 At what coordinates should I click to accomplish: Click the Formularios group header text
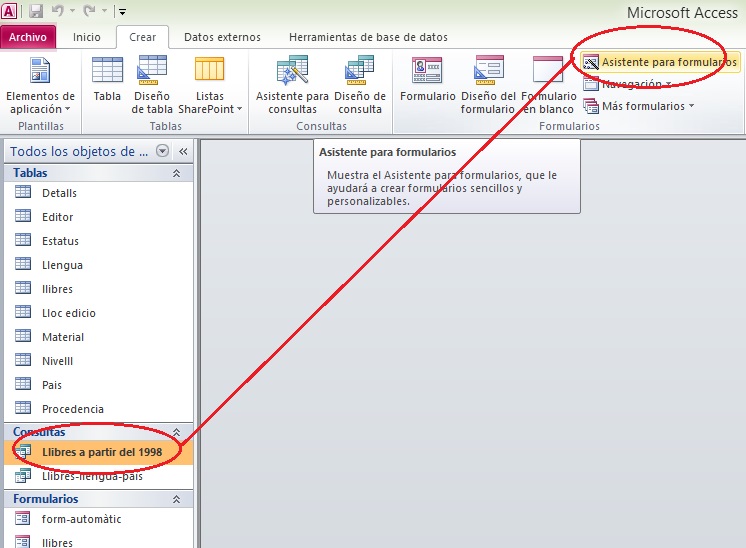coord(46,499)
